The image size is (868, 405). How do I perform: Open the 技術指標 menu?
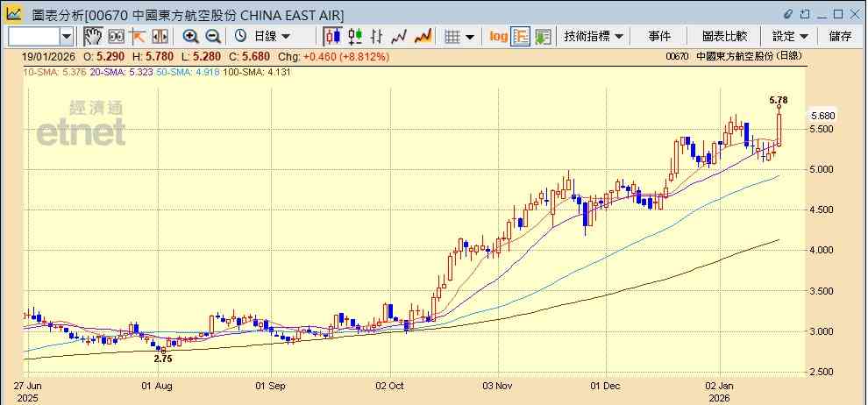(x=594, y=37)
